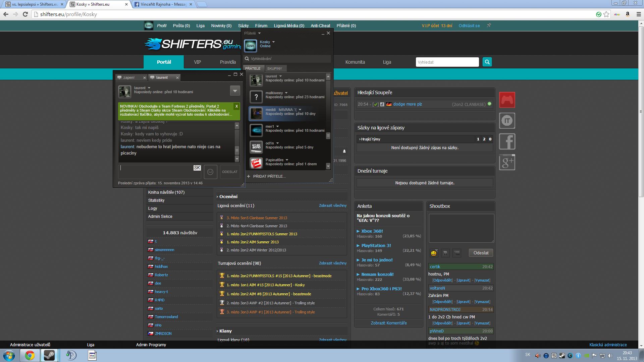The image size is (644, 362).
Task: Open the dropdown arrow next to od1n
Action: 277,143
